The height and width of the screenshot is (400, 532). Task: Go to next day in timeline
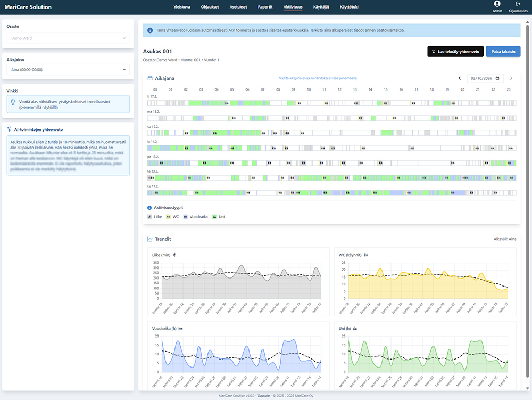point(511,78)
